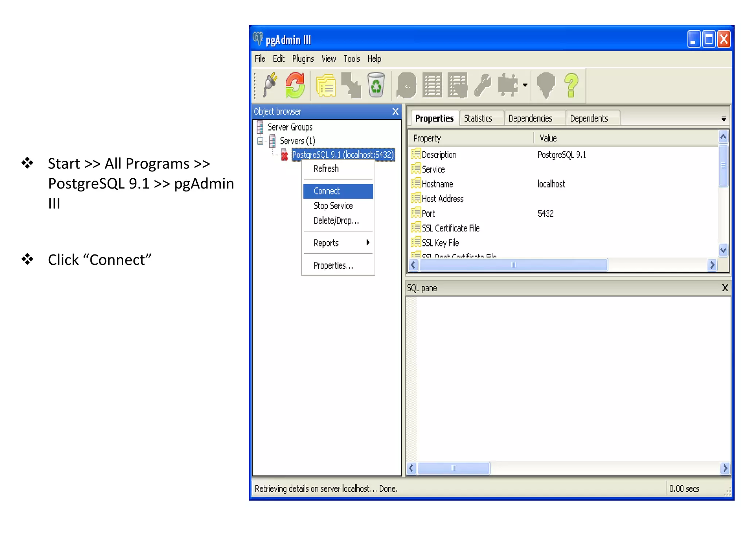Click the 0.00 secs status entry
The height and width of the screenshot is (560, 747).
pyautogui.click(x=684, y=489)
